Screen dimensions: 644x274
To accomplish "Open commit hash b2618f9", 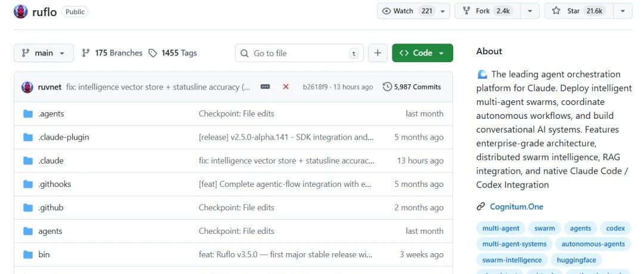I will pyautogui.click(x=315, y=87).
